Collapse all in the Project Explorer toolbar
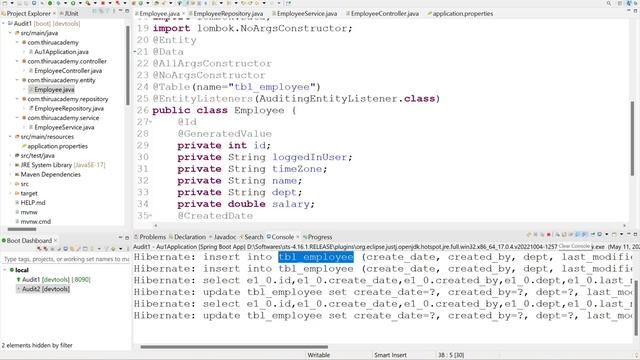The width and height of the screenshot is (640, 360). (x=95, y=11)
